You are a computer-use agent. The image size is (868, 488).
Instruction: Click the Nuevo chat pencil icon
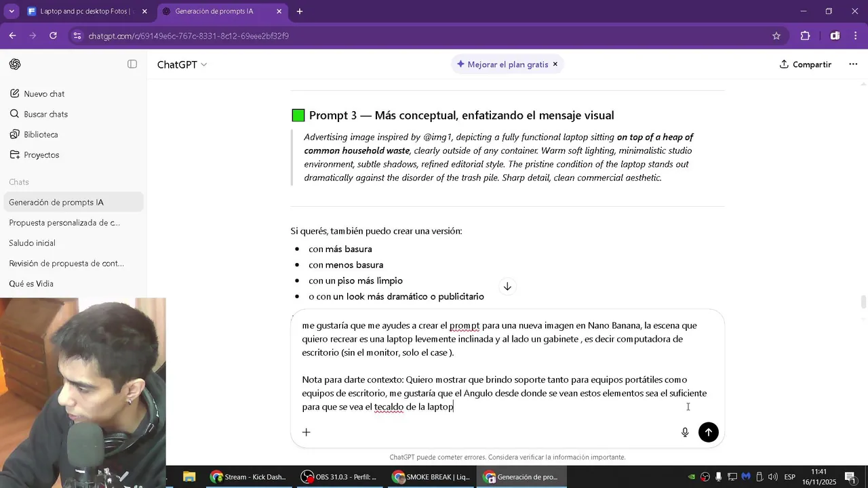click(x=14, y=94)
